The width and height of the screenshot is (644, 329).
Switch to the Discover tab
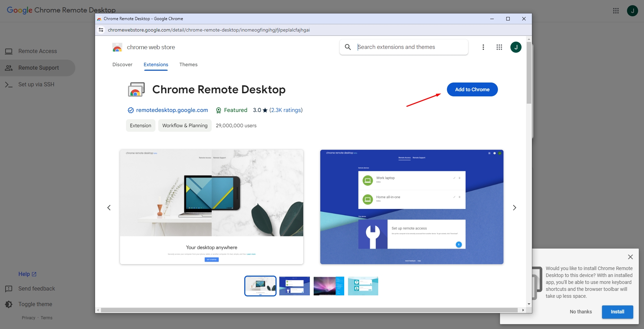(122, 64)
